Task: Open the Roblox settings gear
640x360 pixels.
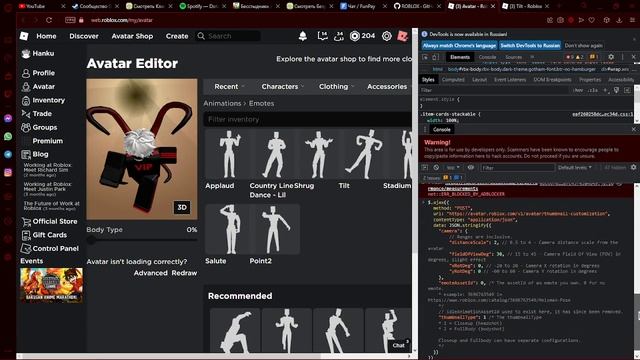Action: click(x=387, y=36)
